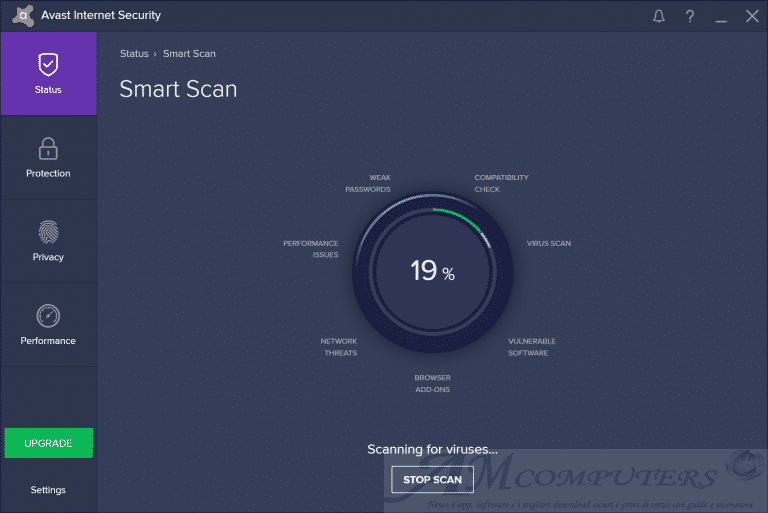The height and width of the screenshot is (513, 768).
Task: Click Vulnerable Software label
Action: click(x=531, y=347)
